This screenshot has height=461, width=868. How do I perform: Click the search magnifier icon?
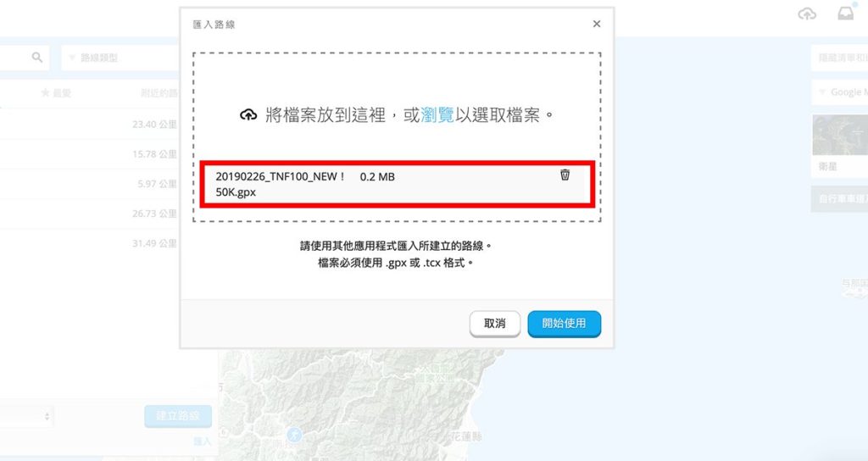tap(37, 57)
